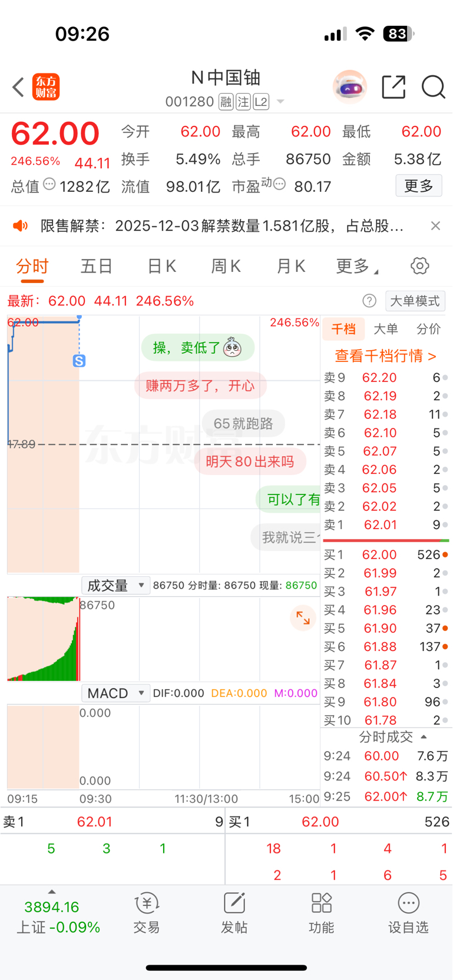453x980 pixels.
Task: Tap the 65就跑路 comment bubble
Action: [x=243, y=424]
